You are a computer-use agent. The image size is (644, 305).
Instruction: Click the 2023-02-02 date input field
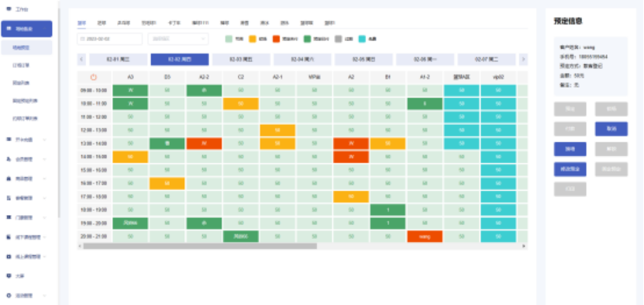tap(110, 39)
